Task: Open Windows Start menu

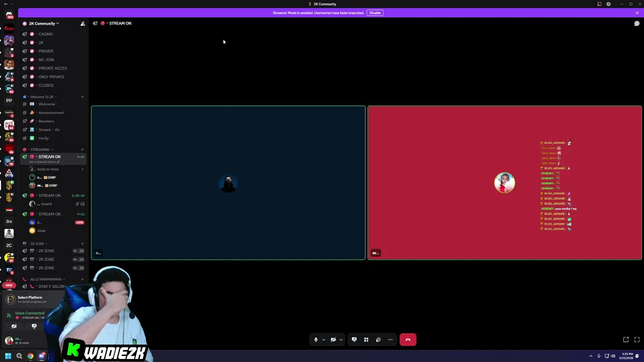Action: tap(8, 356)
